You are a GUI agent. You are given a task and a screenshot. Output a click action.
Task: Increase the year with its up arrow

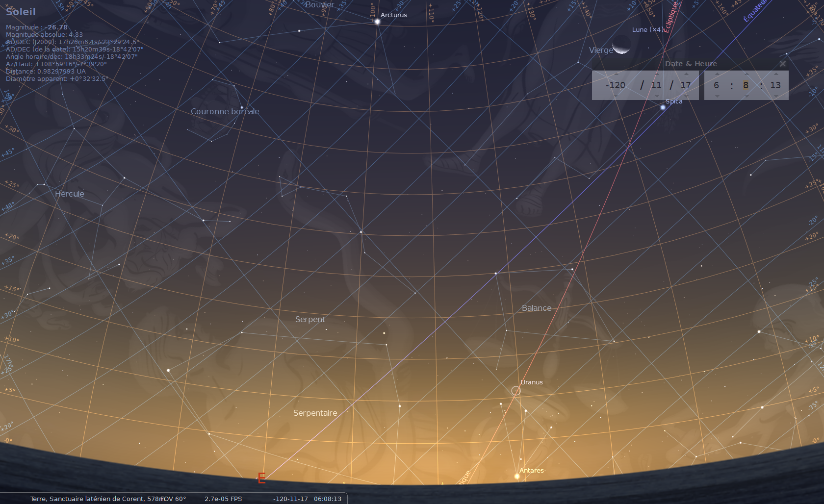coord(616,74)
